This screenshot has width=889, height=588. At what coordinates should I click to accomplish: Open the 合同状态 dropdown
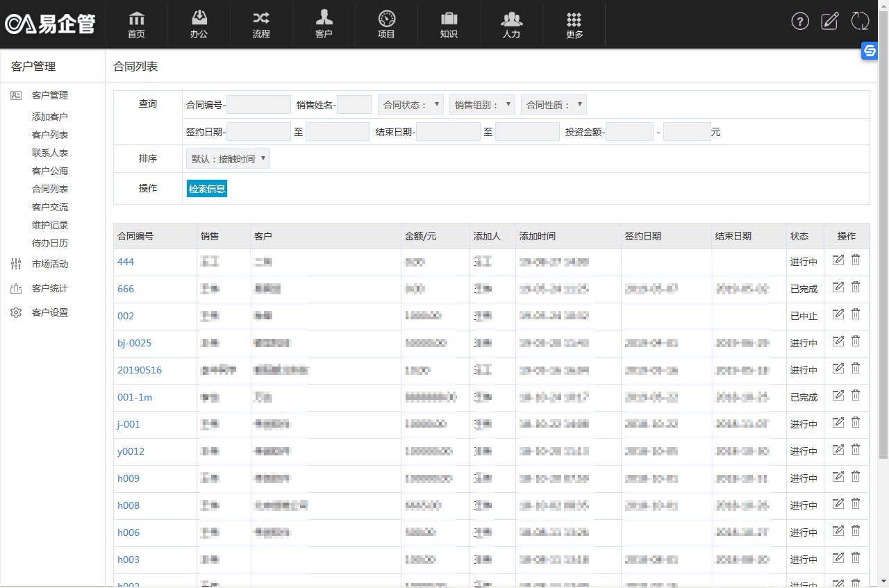tap(410, 105)
